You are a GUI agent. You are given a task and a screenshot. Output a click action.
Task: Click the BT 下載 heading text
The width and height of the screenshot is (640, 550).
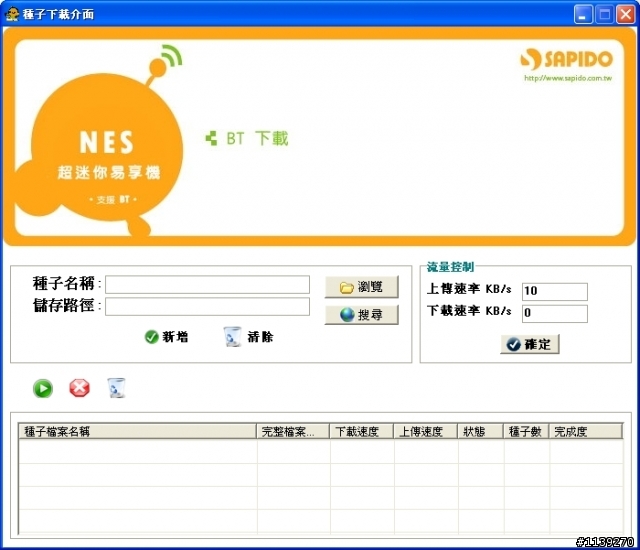258,139
